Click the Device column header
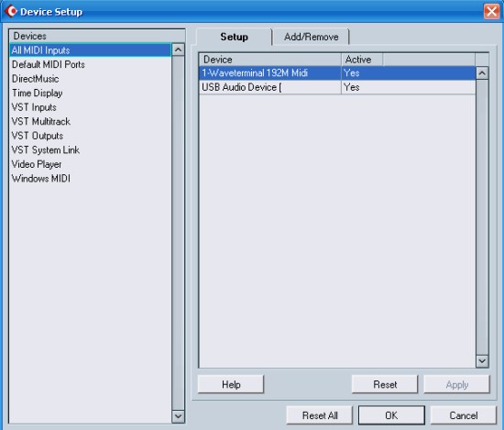The width and height of the screenshot is (504, 430). pyautogui.click(x=270, y=60)
